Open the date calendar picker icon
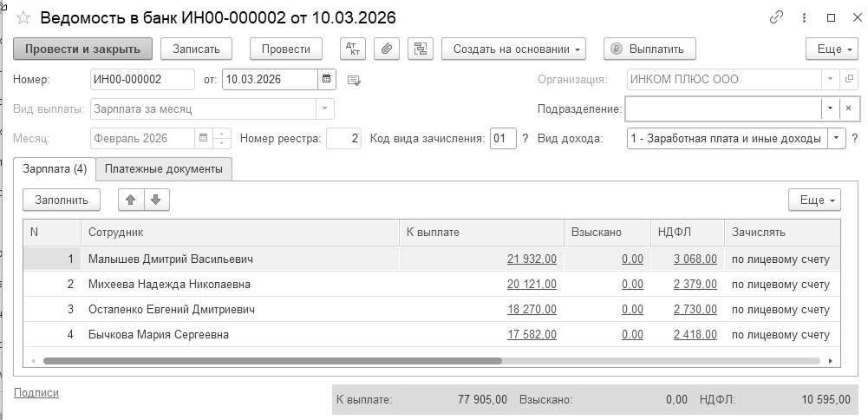The image size is (868, 420). [328, 80]
